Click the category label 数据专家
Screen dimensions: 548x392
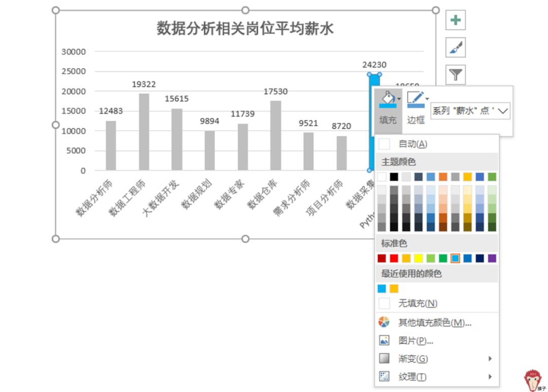pos(229,195)
